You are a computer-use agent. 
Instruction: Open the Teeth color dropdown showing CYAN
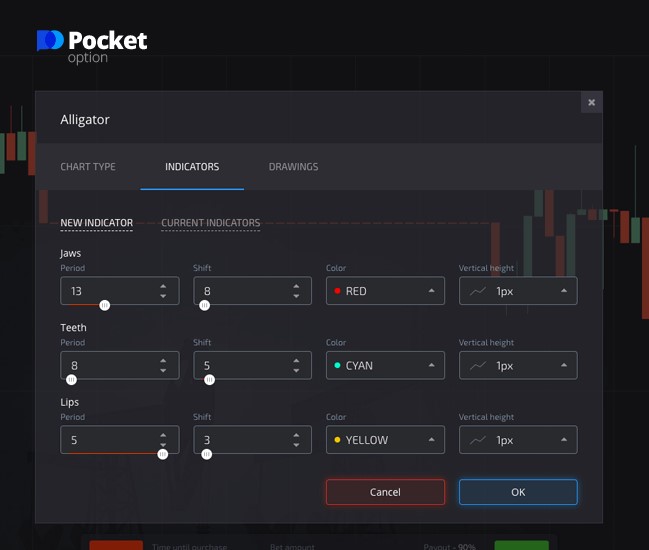pos(385,365)
